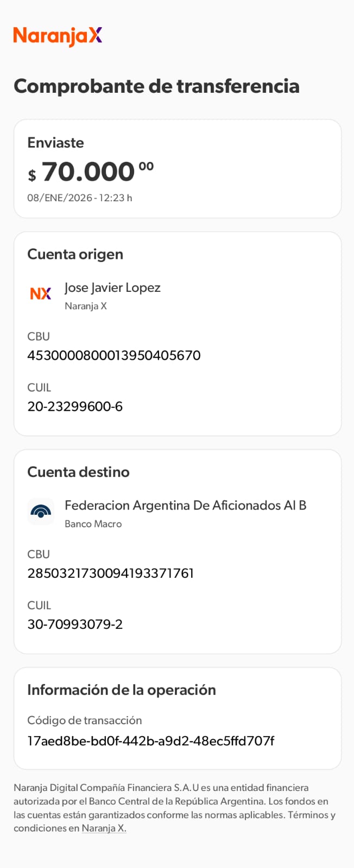Tap the Información de la operación title

(x=122, y=690)
